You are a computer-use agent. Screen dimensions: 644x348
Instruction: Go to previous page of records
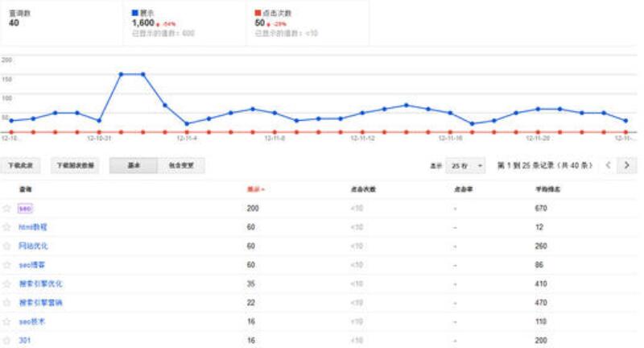[x=609, y=165]
